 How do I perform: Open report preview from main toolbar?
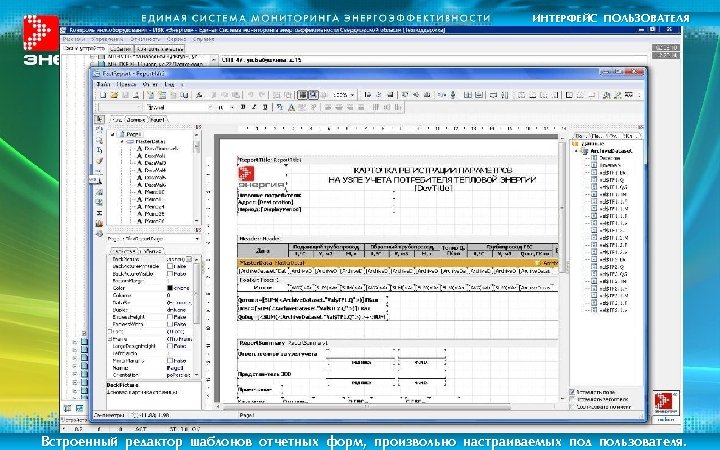point(136,95)
